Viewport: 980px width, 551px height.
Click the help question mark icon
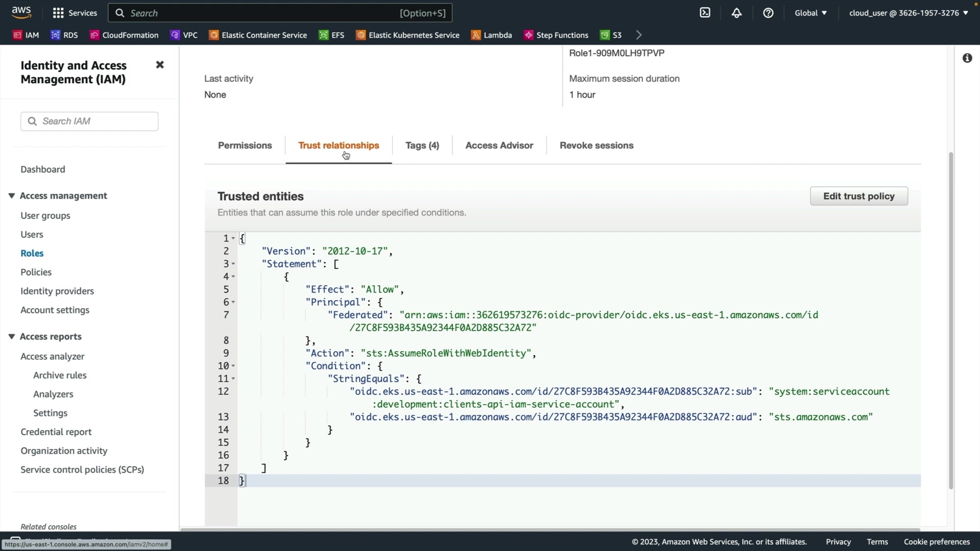pos(768,13)
